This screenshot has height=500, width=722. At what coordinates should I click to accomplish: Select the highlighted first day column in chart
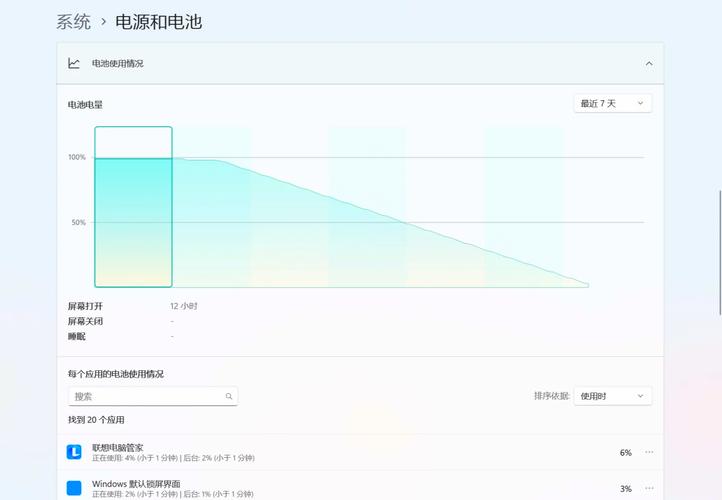pos(133,207)
